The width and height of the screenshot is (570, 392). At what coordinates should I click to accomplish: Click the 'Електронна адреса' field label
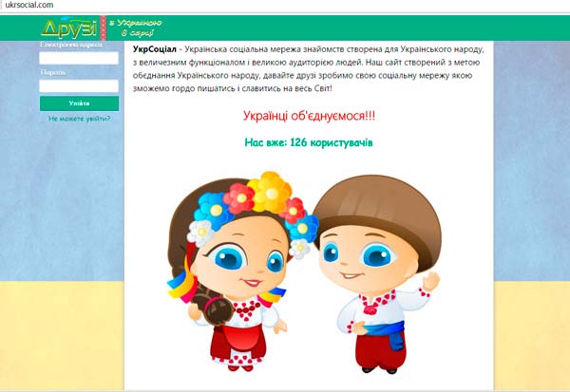[x=71, y=45]
